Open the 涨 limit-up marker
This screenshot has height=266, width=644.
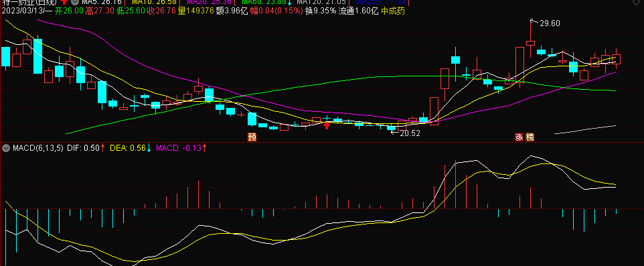[519, 137]
